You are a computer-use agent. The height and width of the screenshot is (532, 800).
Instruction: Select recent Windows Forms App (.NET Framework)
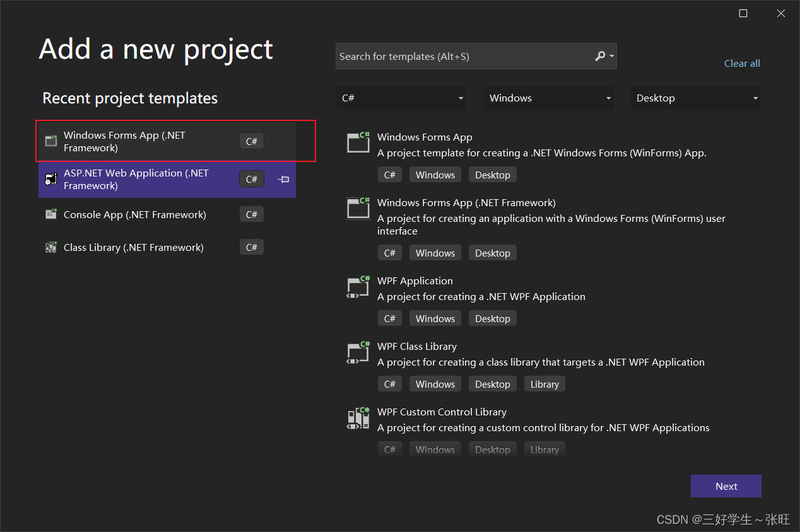pos(167,141)
